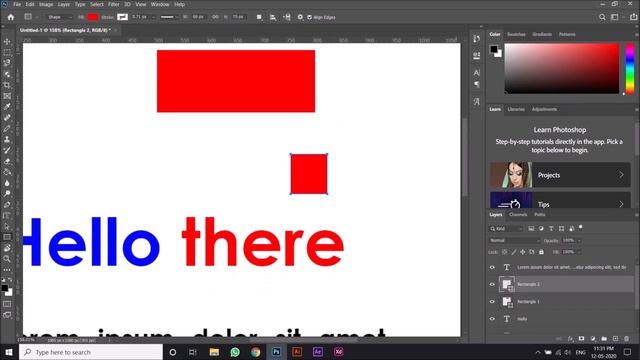The height and width of the screenshot is (360, 640).
Task: Add a layer mask
Action: click(x=582, y=339)
